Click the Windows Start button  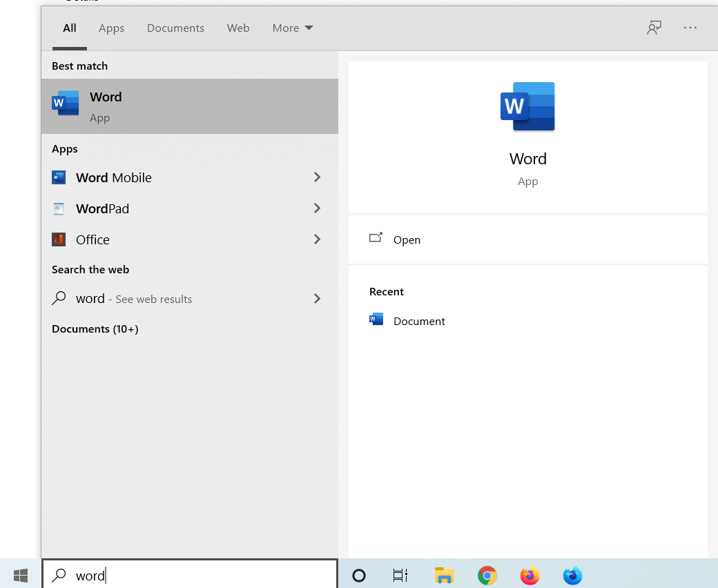(21, 575)
